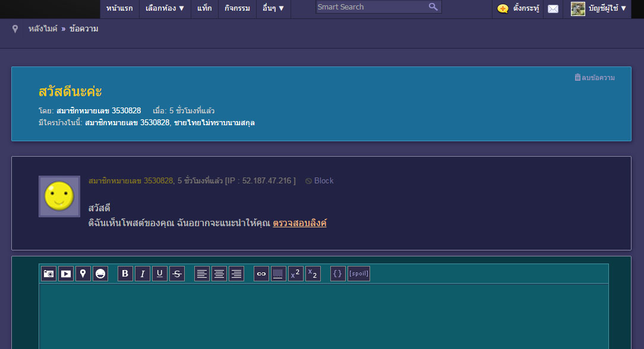Image resolution: width=644 pixels, height=349 pixels.
Task: Click the yellow smiley avatar of the sender
Action: click(59, 196)
